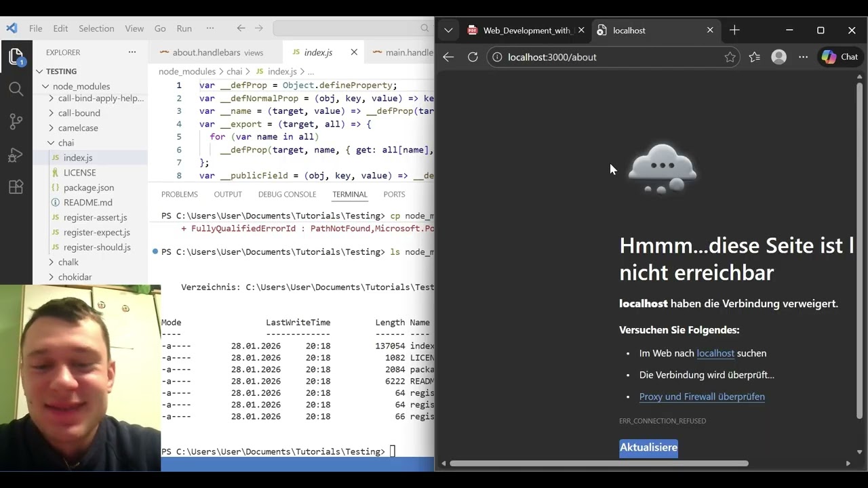868x488 pixels.
Task: Open the Edit menu
Action: (x=60, y=28)
